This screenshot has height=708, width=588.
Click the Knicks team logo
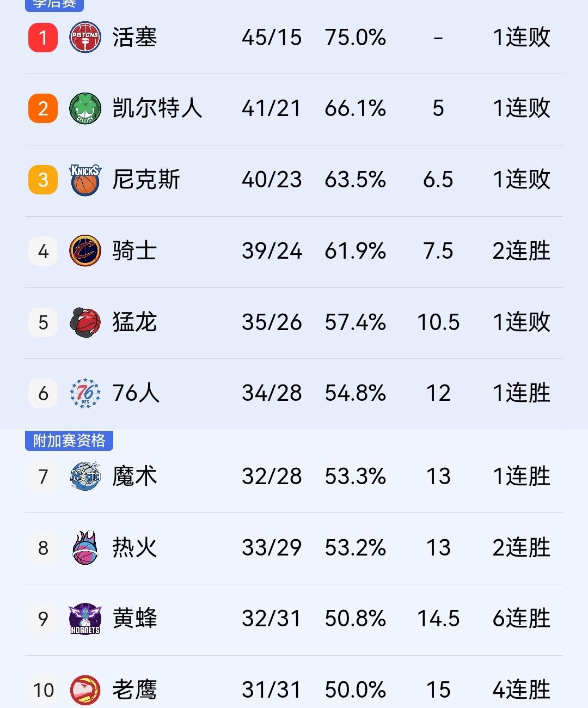84,180
